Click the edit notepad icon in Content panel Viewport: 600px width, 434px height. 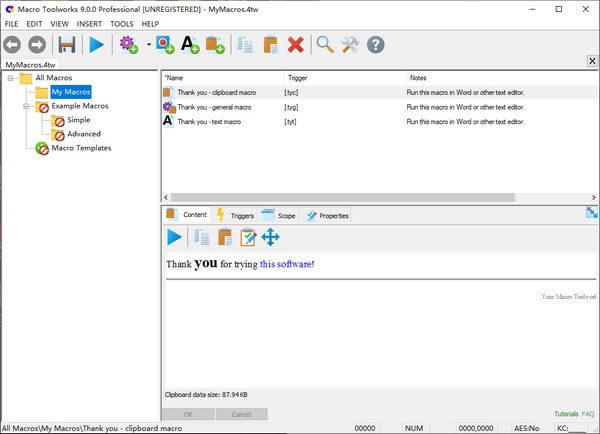(x=247, y=237)
